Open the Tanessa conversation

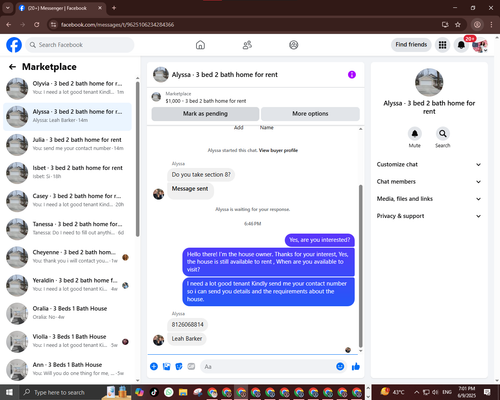coord(67,229)
